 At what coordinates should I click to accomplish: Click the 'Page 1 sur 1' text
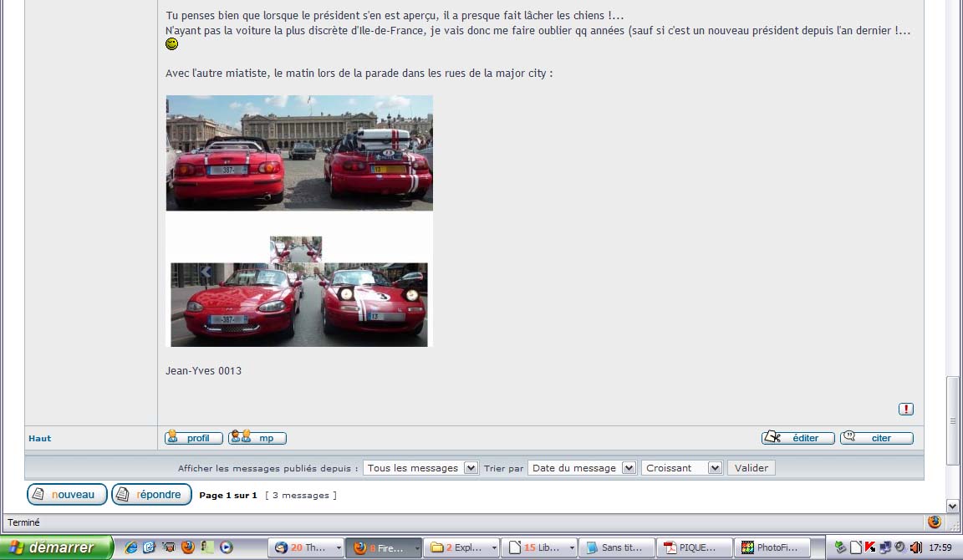[228, 495]
